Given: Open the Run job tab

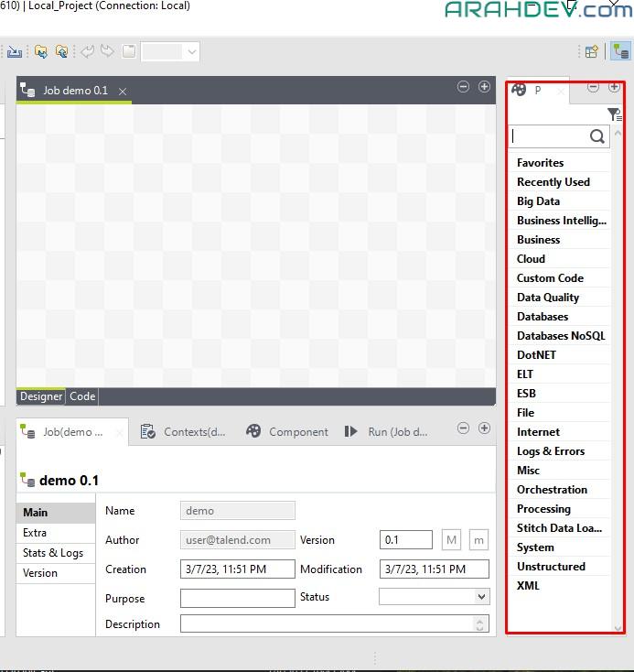Looking at the screenshot, I should (x=386, y=432).
